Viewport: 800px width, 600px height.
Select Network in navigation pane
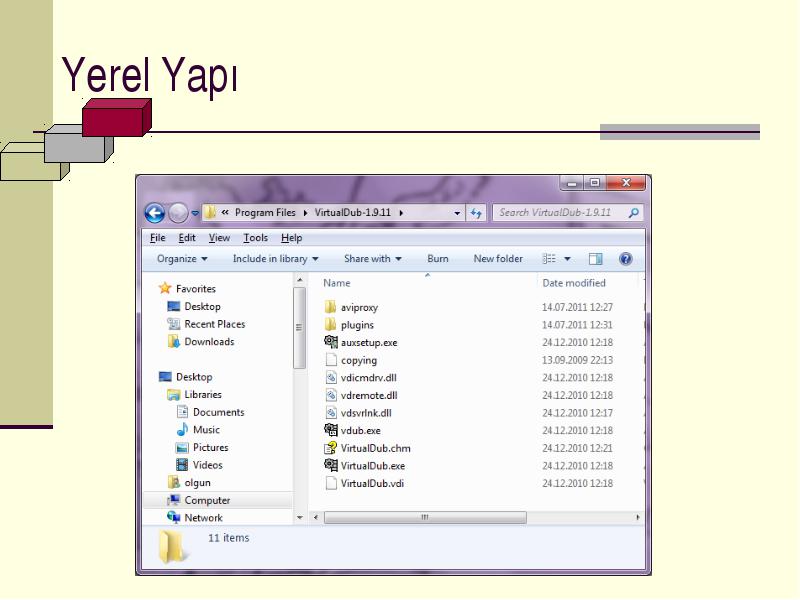coord(195,517)
